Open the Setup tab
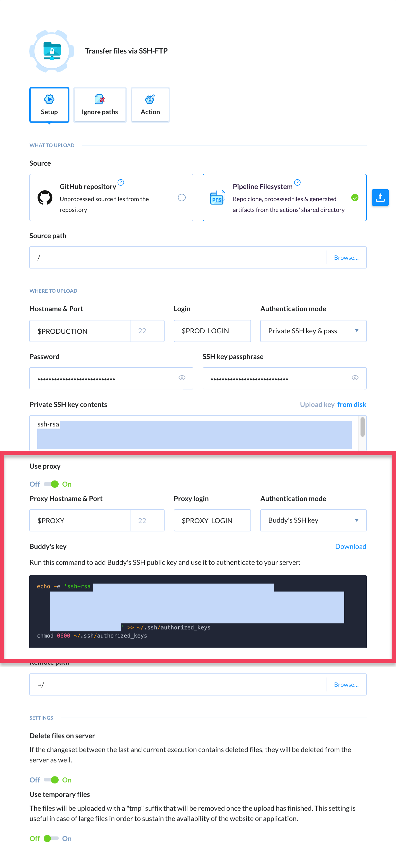The image size is (396, 868). point(49,105)
